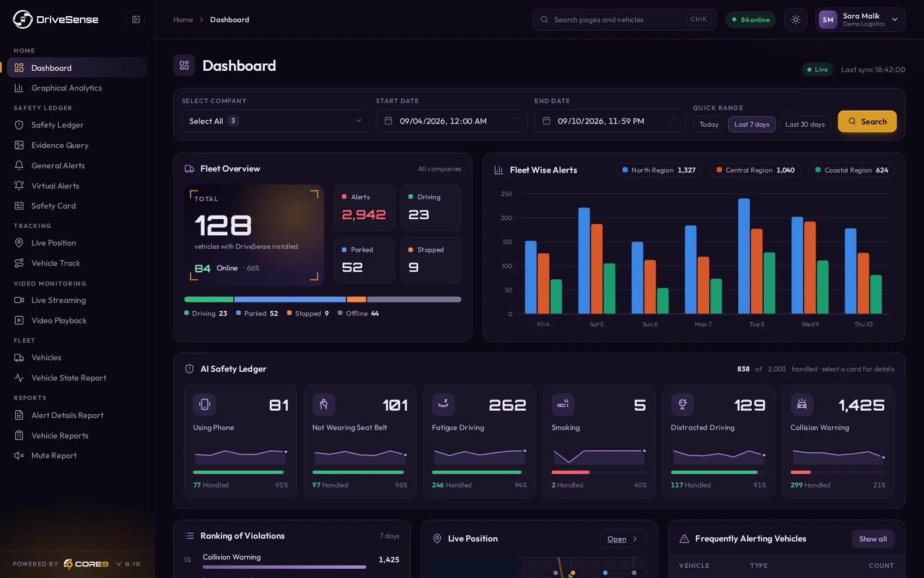Viewport: 924px width, 578px height.
Task: Open Graphical Analytics in sidebar
Action: tap(77, 88)
